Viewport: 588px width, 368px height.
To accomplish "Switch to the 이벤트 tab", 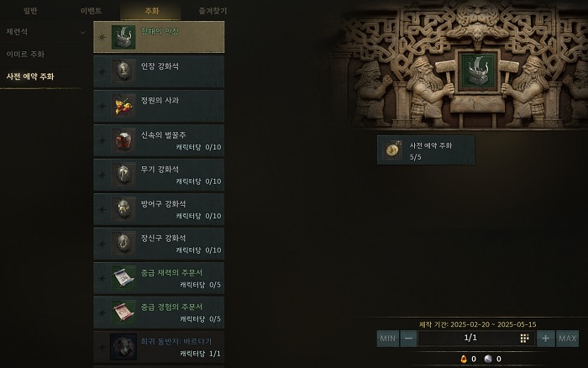I will 91,11.
